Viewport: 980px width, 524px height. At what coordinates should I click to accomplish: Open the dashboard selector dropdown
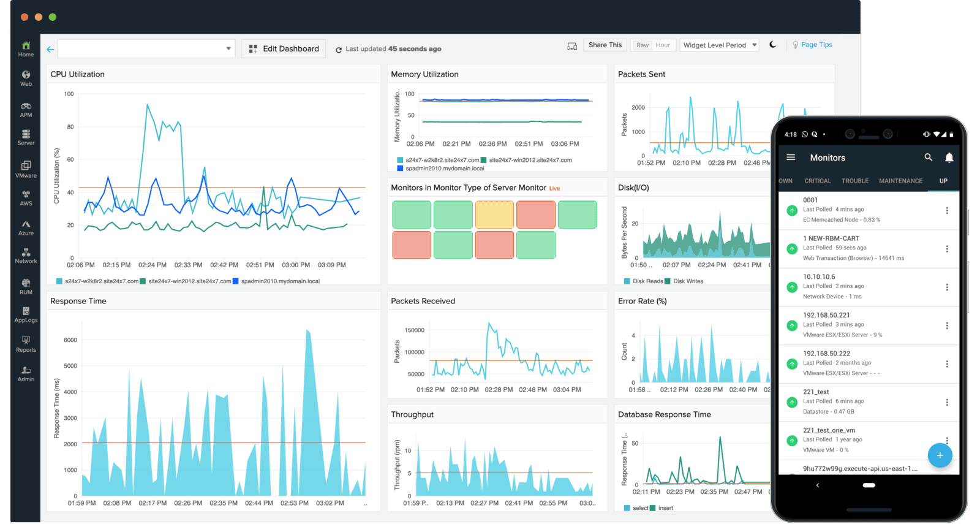tap(146, 49)
